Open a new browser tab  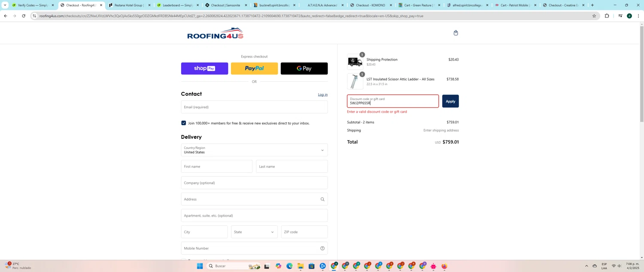592,5
